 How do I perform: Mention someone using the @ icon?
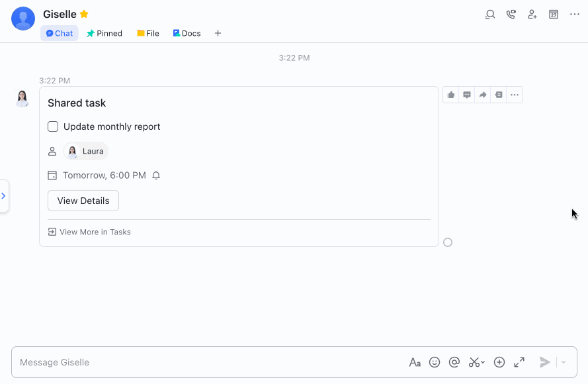[x=454, y=362]
